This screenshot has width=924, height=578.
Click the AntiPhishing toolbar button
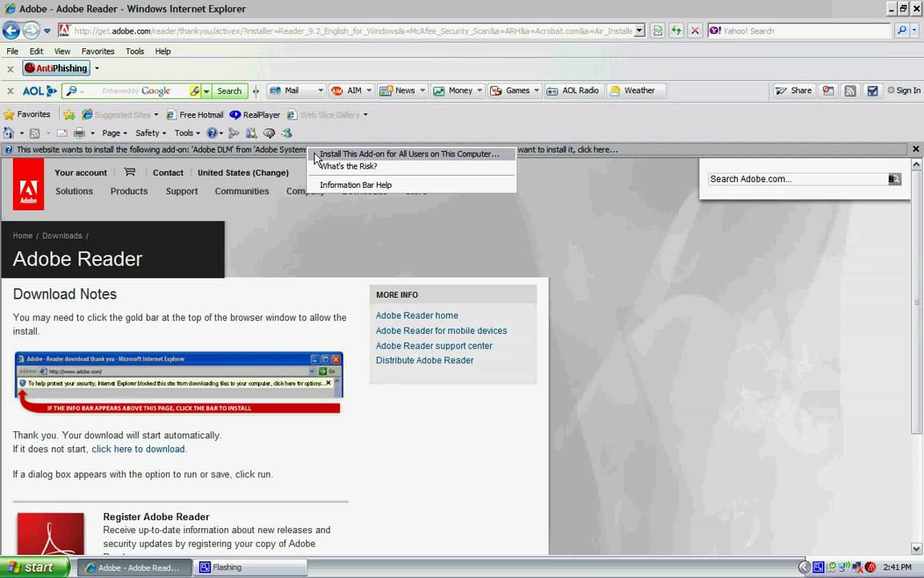[57, 68]
